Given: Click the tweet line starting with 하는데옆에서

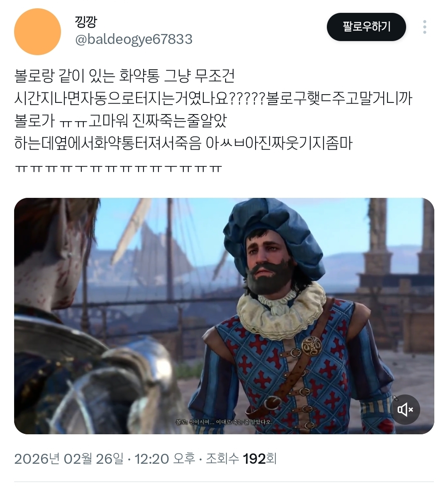Looking at the screenshot, I should [183, 144].
